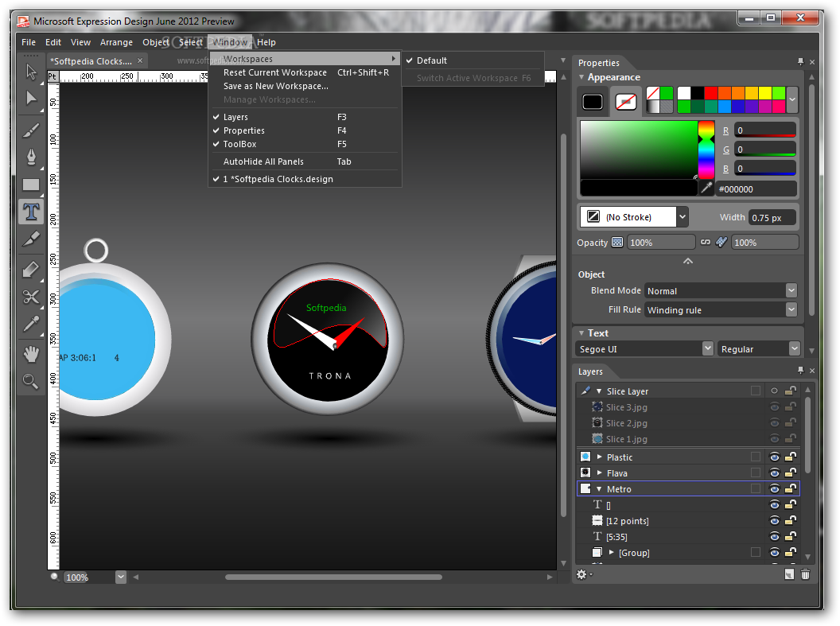Expand the Flava layer
Image resolution: width=840 pixels, height=626 pixels.
[x=600, y=472]
